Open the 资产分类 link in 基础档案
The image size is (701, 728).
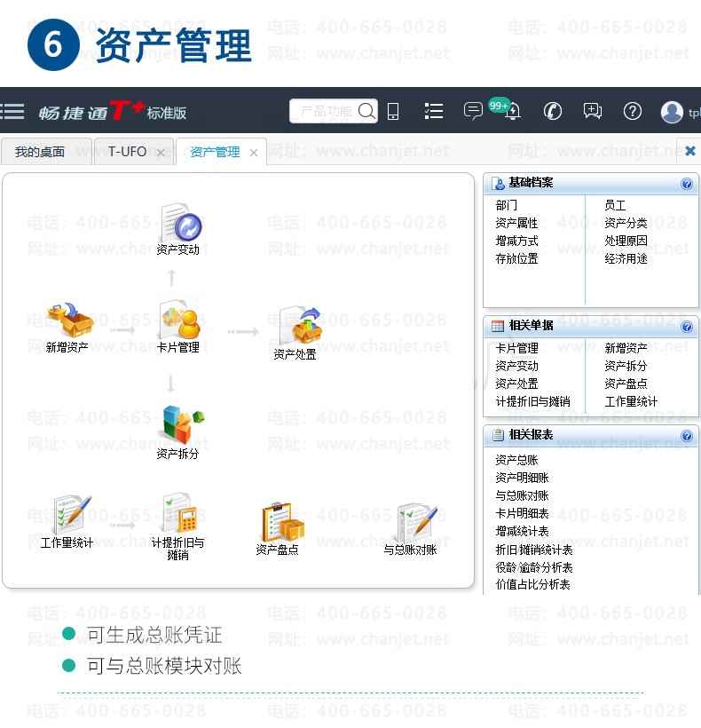[626, 223]
